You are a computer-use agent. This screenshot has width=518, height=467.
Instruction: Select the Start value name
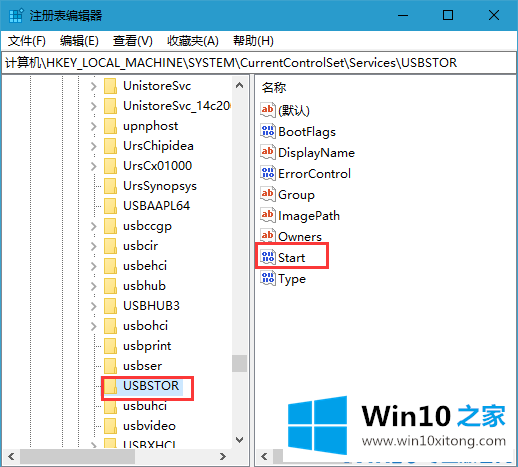click(x=292, y=258)
